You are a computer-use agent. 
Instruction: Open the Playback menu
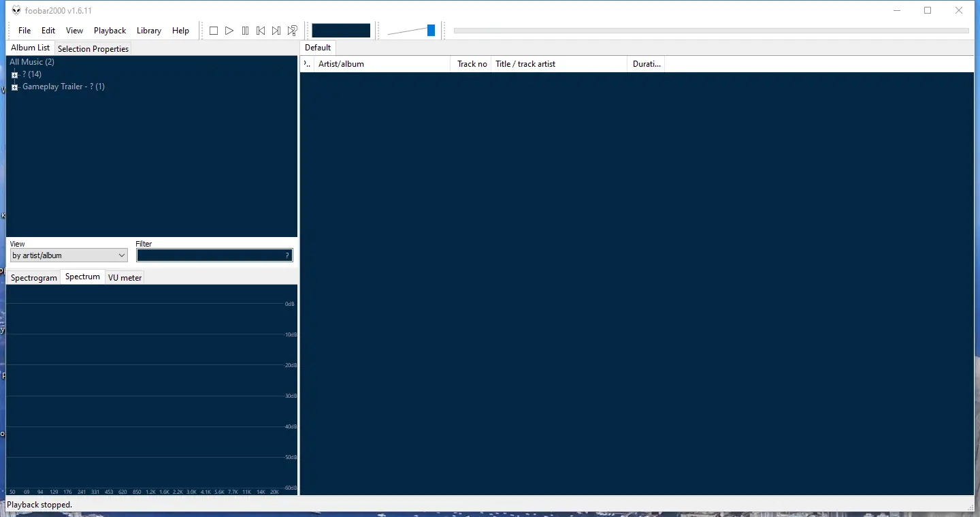[110, 31]
